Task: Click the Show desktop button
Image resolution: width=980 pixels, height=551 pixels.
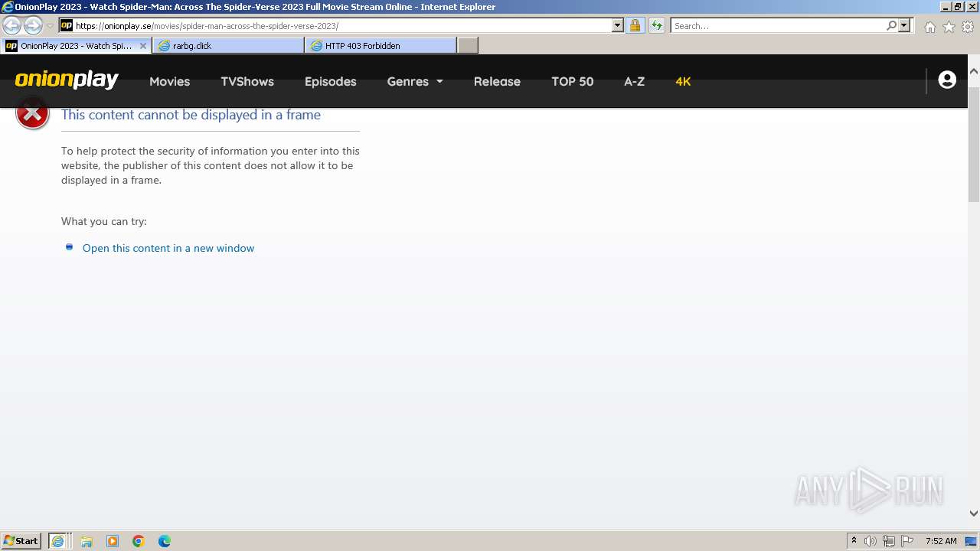Action: [972, 541]
